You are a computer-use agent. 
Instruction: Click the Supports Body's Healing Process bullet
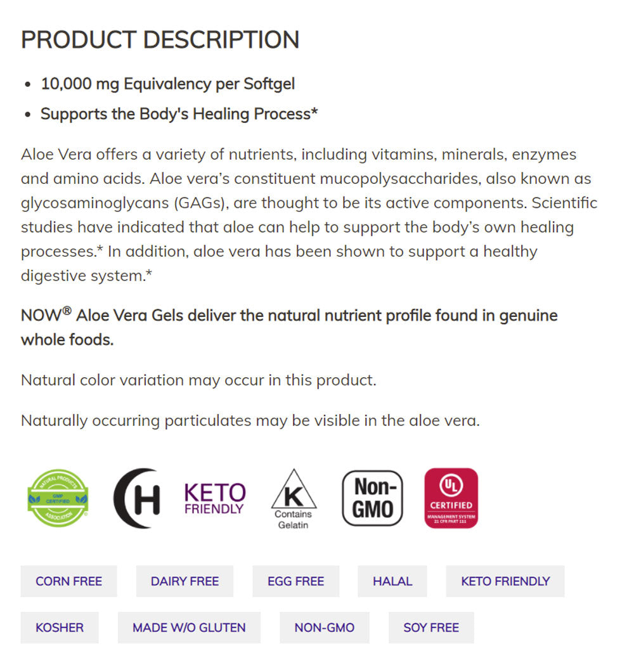point(179,114)
